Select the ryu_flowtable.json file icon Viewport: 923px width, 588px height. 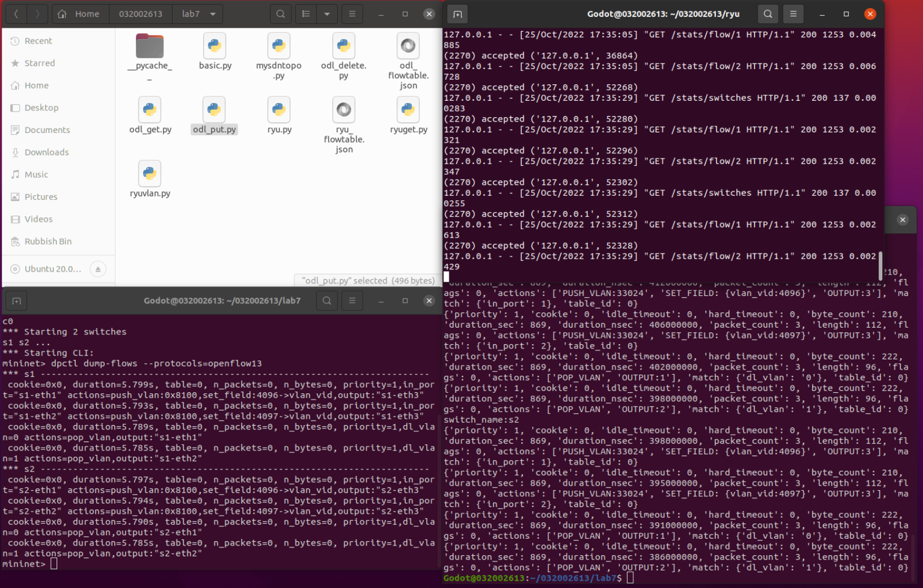click(x=344, y=110)
